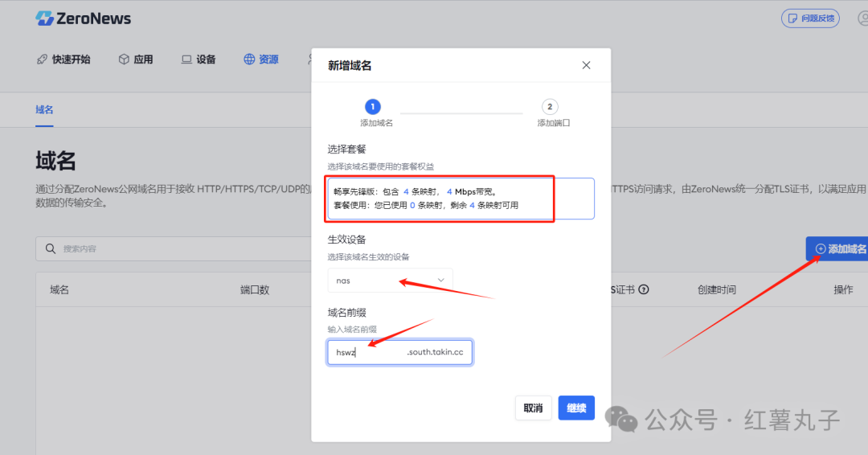Open the 资源 menu item
Screen dimensions: 868x455
click(x=261, y=59)
